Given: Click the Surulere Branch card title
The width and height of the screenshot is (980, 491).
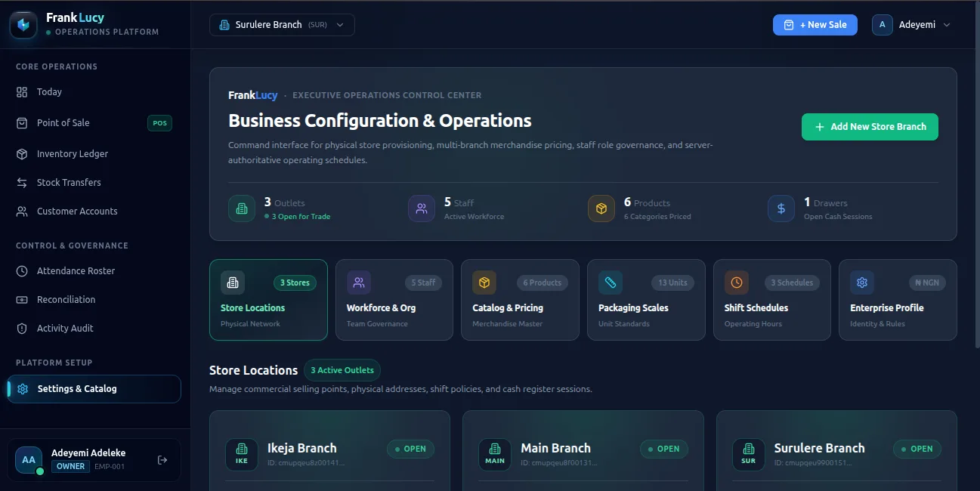Looking at the screenshot, I should coord(820,448).
